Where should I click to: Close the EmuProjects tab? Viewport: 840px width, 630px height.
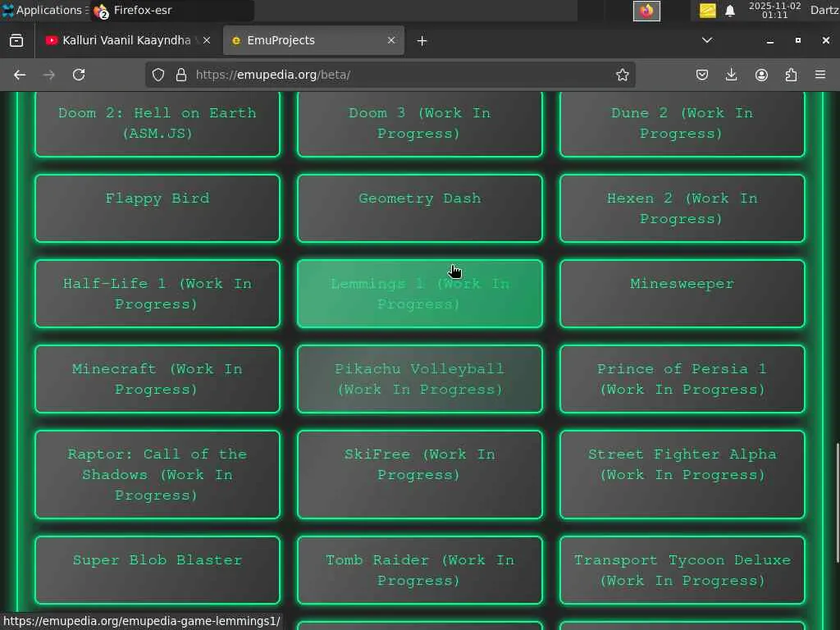point(391,40)
